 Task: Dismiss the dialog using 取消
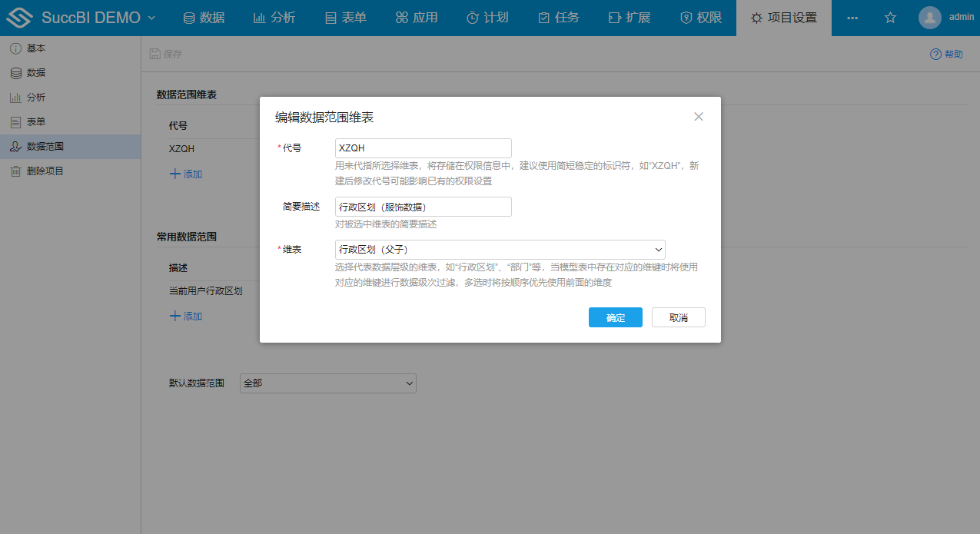(678, 317)
